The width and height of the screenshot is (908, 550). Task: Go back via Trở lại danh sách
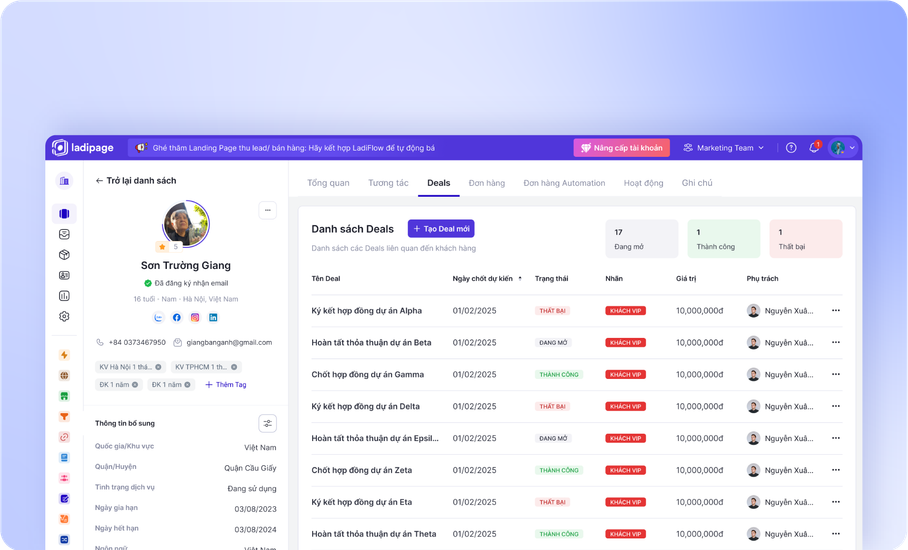136,181
